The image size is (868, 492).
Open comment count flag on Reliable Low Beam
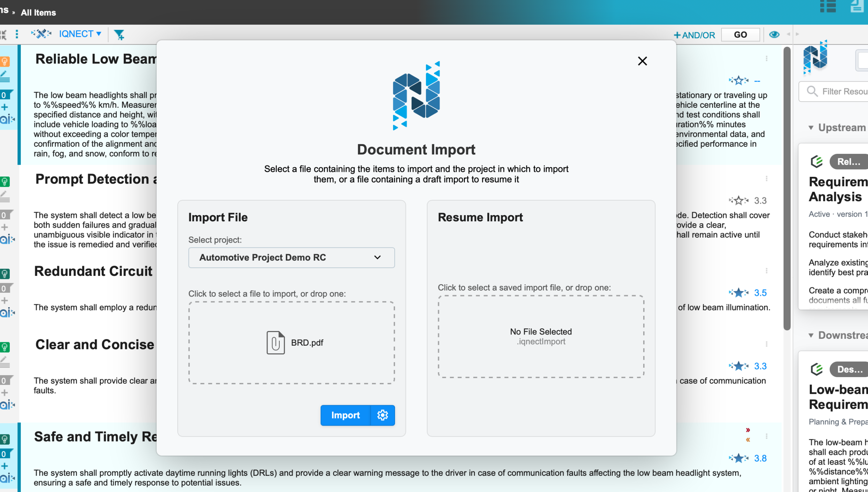tap(6, 95)
